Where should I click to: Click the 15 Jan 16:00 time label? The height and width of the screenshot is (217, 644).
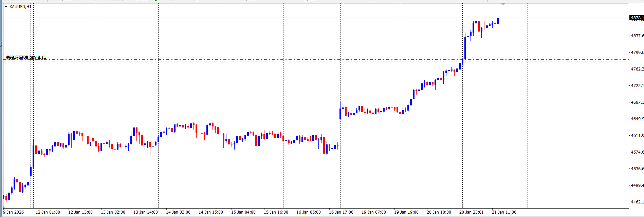pos(276,212)
